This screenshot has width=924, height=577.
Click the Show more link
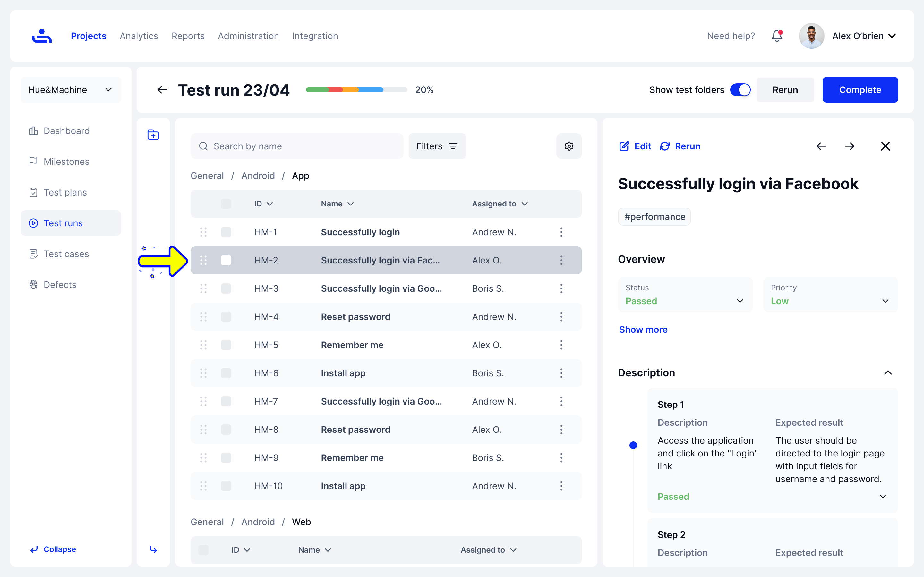[643, 329]
